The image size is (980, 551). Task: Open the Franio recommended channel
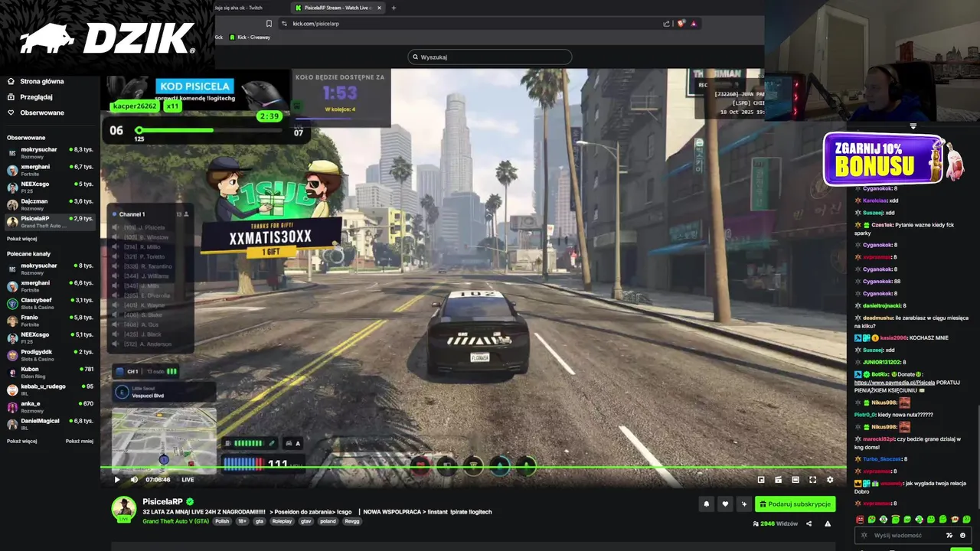51,320
